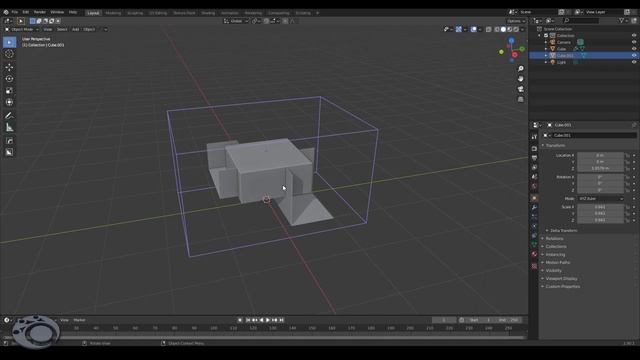Click the Cube.001 object name field

[594, 136]
